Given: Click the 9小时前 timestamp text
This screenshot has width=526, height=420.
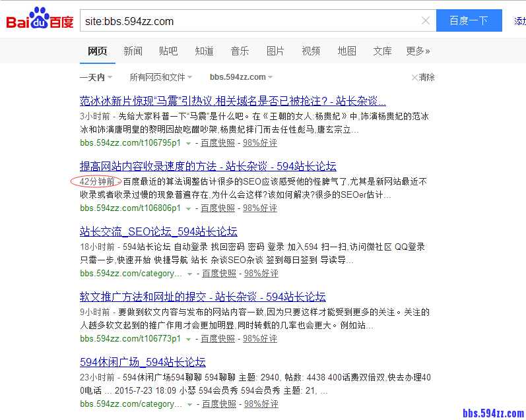Looking at the screenshot, I should click(95, 313).
